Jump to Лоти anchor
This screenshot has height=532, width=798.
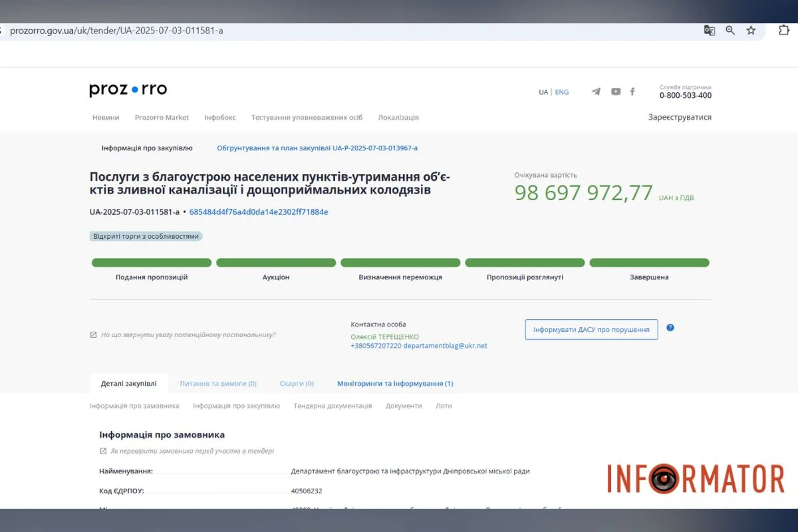444,406
